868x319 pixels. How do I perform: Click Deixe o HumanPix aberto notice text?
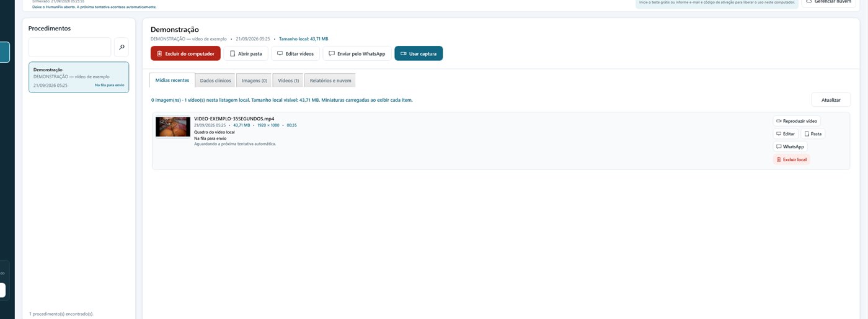[94, 7]
